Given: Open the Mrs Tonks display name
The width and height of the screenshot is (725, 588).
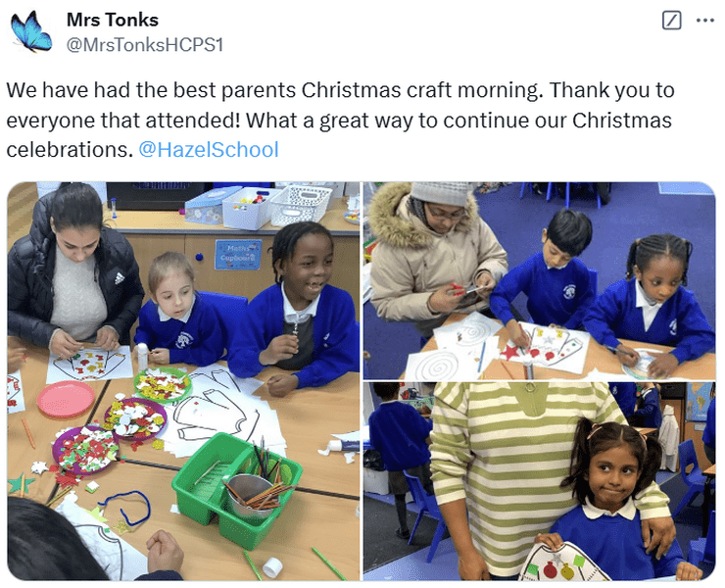Looking at the screenshot, I should coord(113,20).
